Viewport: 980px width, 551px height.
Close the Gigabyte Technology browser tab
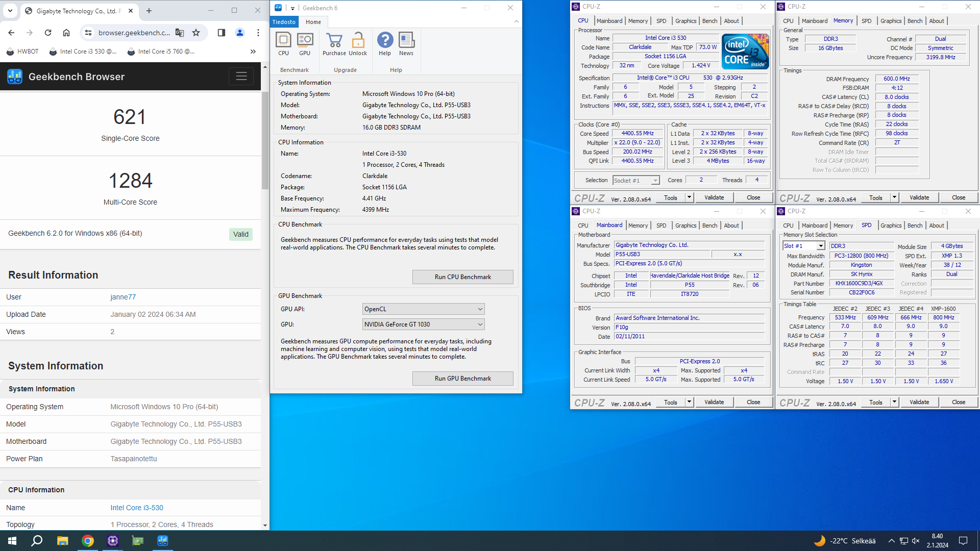pyautogui.click(x=131, y=11)
